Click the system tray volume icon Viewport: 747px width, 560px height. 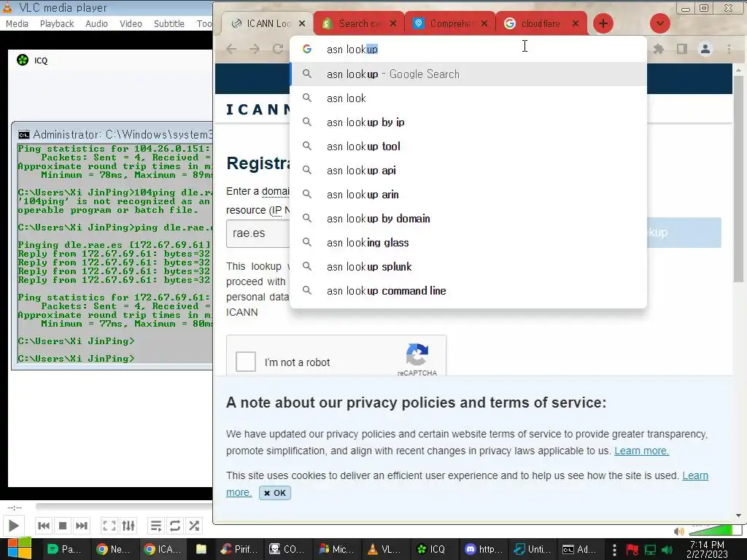[667, 550]
